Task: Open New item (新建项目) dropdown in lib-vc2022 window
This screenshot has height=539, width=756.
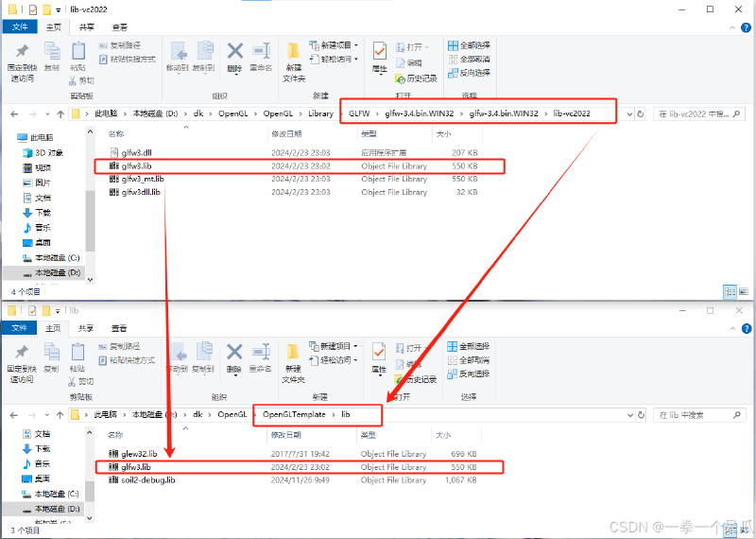Action: pyautogui.click(x=335, y=45)
